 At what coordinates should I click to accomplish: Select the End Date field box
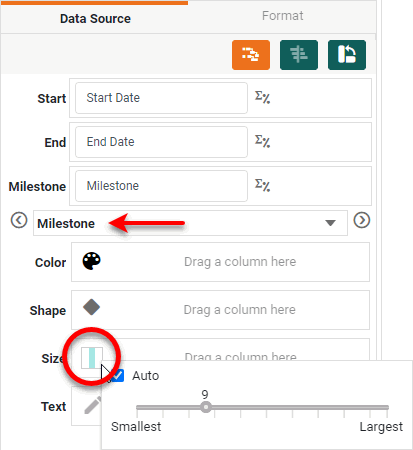[161, 142]
